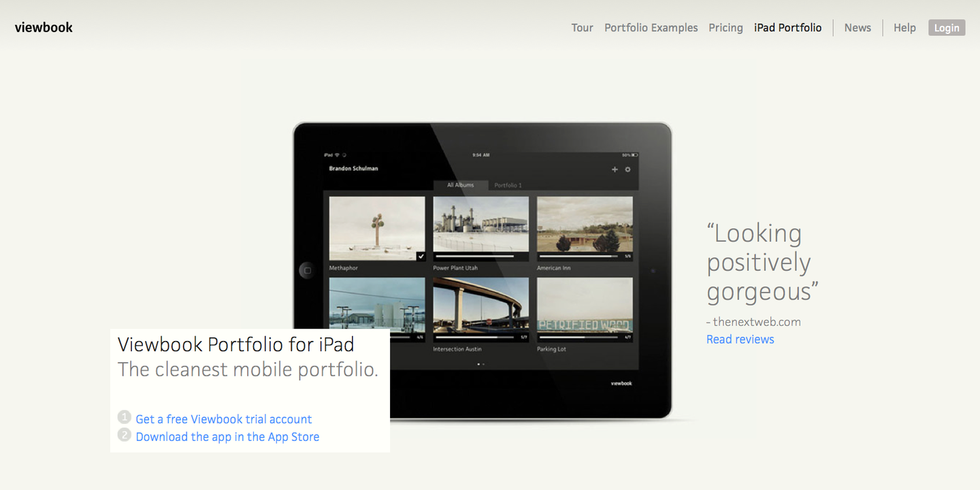The width and height of the screenshot is (980, 490).
Task: Click the Read reviews link
Action: [x=740, y=340]
